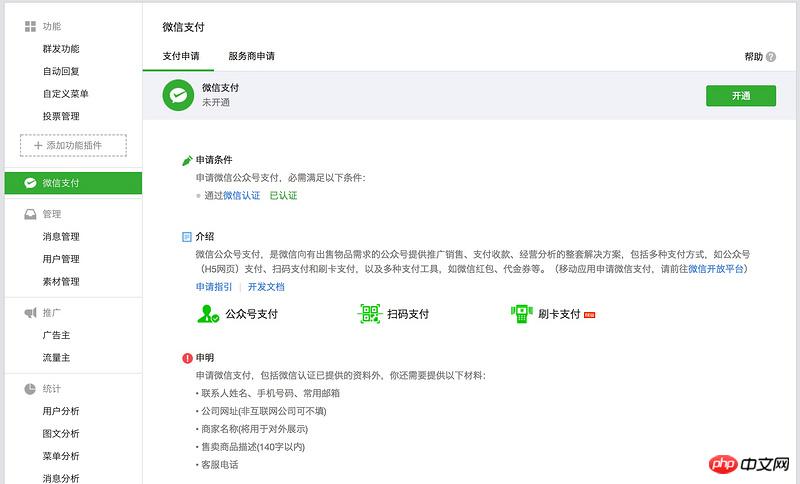This screenshot has width=800, height=484.
Task: Open 用户分析 in sidebar
Action: [x=61, y=411]
